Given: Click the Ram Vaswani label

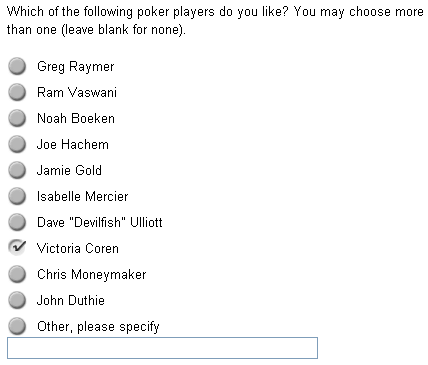Looking at the screenshot, I should coord(77,92).
